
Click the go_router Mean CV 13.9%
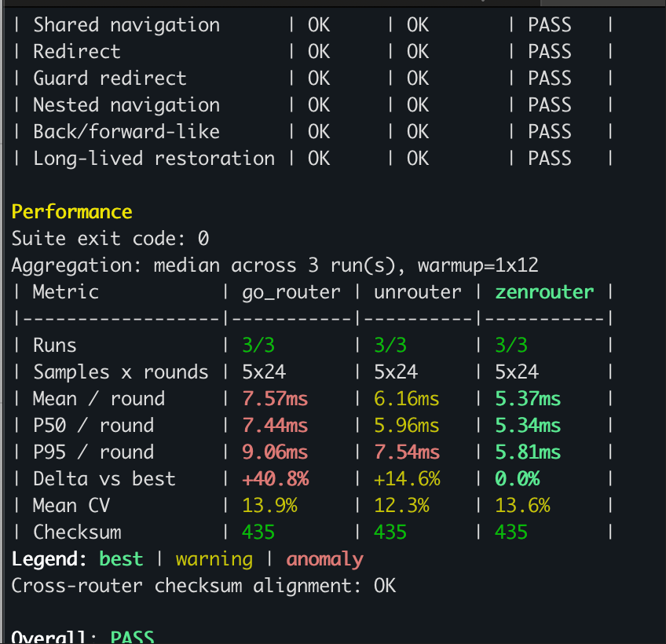269,506
